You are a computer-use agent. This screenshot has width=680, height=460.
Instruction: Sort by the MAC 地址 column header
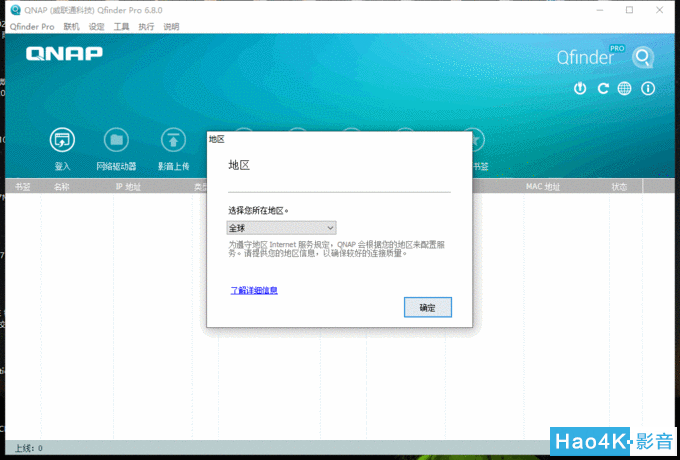pyautogui.click(x=543, y=187)
